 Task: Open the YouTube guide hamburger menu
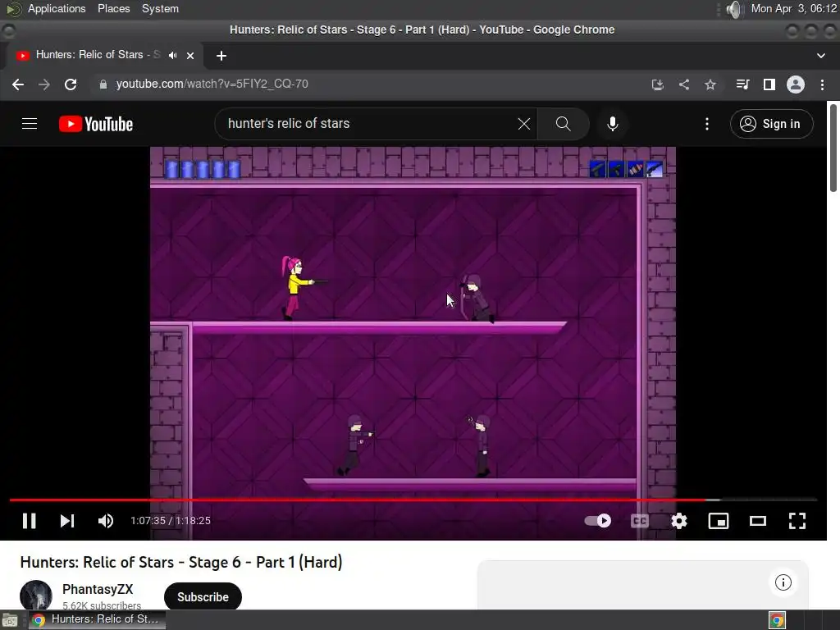pyautogui.click(x=30, y=124)
